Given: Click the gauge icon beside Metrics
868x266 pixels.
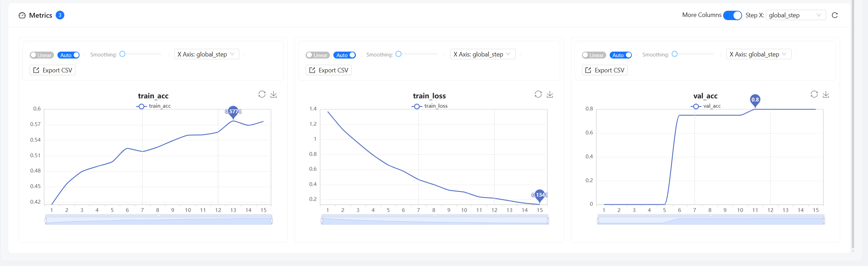Looking at the screenshot, I should point(21,15).
